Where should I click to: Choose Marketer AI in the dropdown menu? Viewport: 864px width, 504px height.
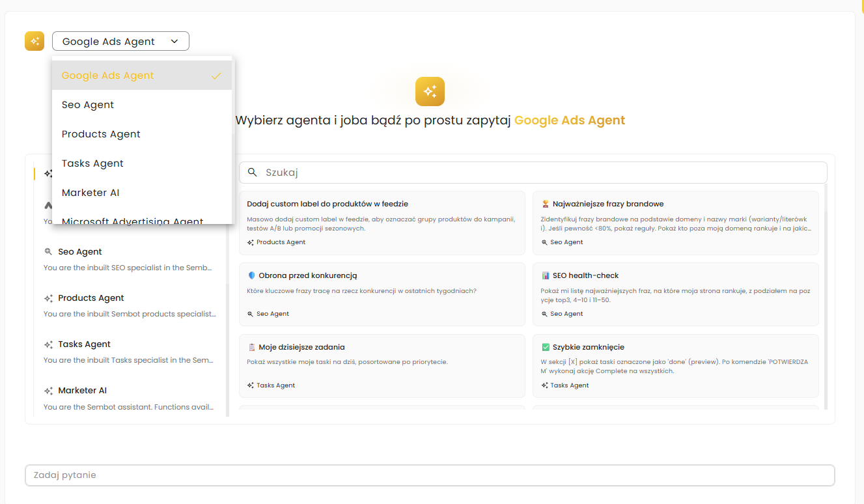pyautogui.click(x=142, y=193)
